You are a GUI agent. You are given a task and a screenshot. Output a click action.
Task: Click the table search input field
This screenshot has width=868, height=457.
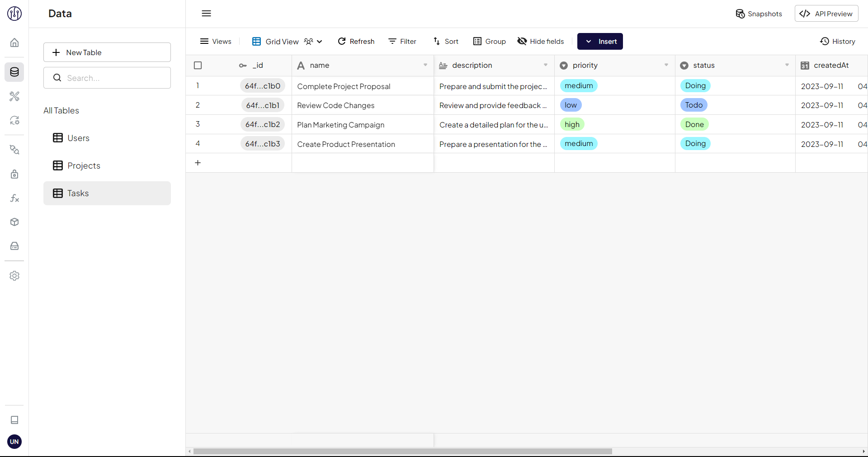113,78
